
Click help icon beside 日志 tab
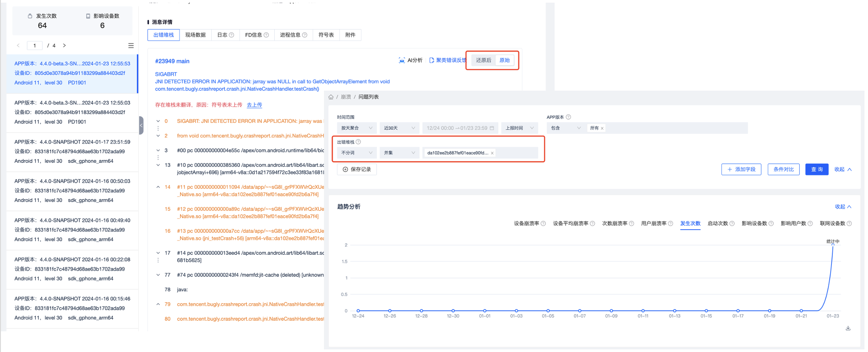click(x=232, y=35)
